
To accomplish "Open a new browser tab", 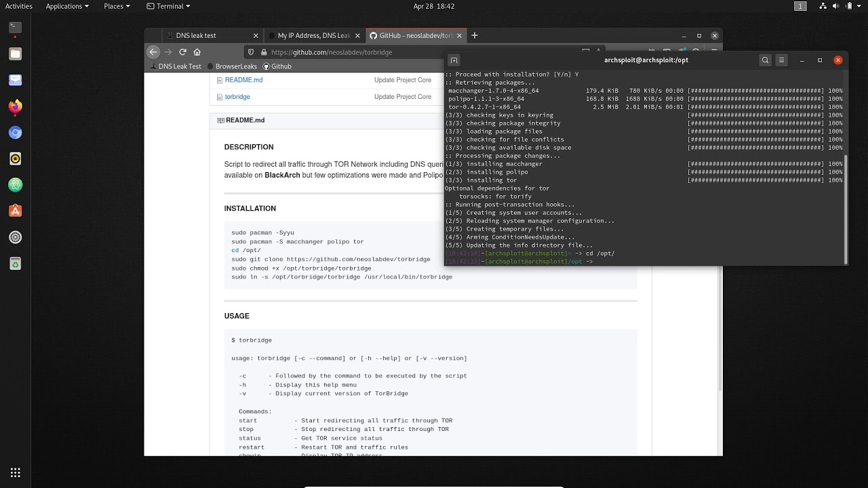I will [x=475, y=35].
